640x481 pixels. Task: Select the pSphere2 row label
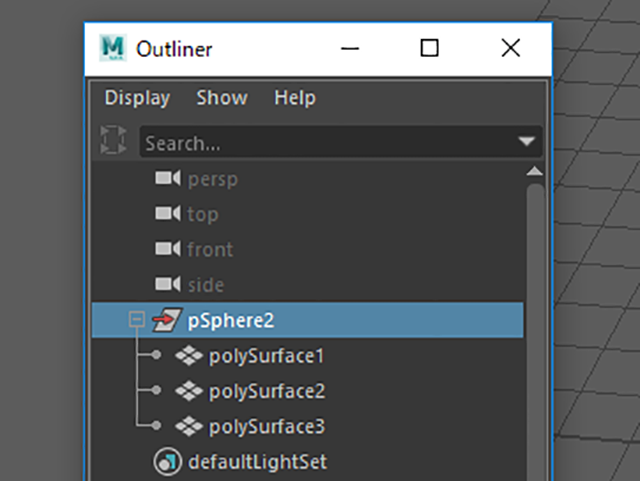pos(231,321)
